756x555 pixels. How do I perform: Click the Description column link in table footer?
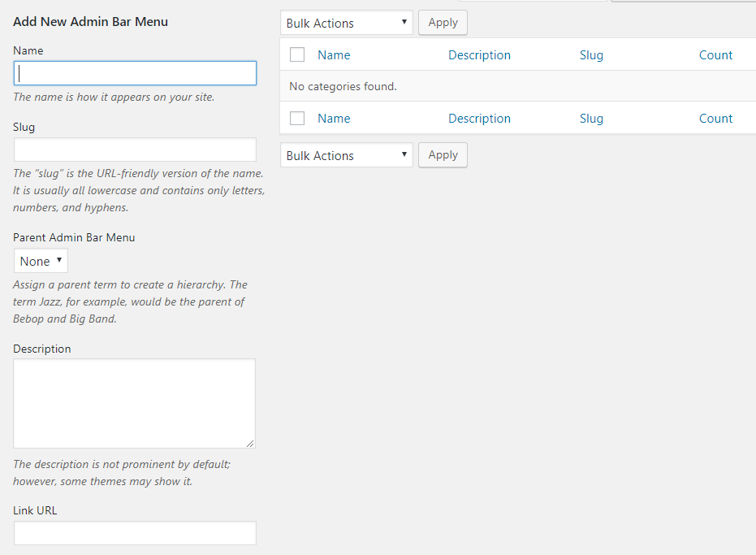tap(479, 119)
